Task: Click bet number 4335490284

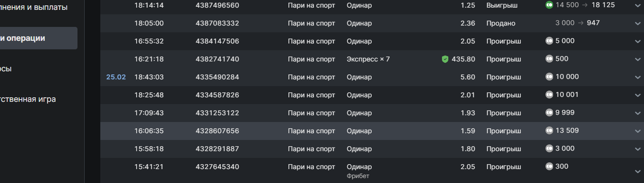Action: [x=217, y=77]
